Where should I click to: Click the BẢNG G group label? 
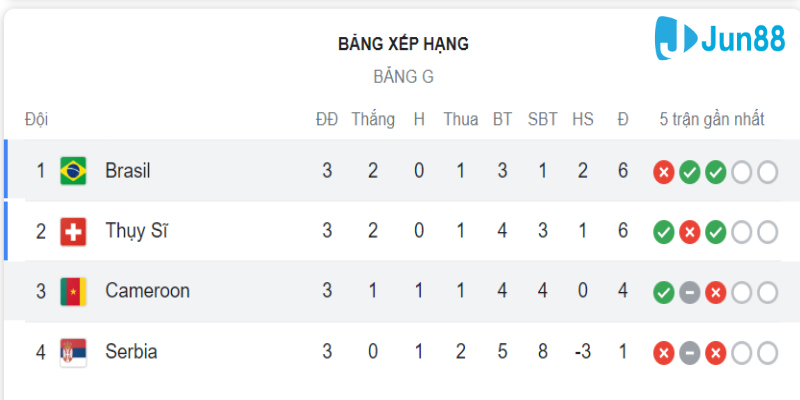pos(403,76)
